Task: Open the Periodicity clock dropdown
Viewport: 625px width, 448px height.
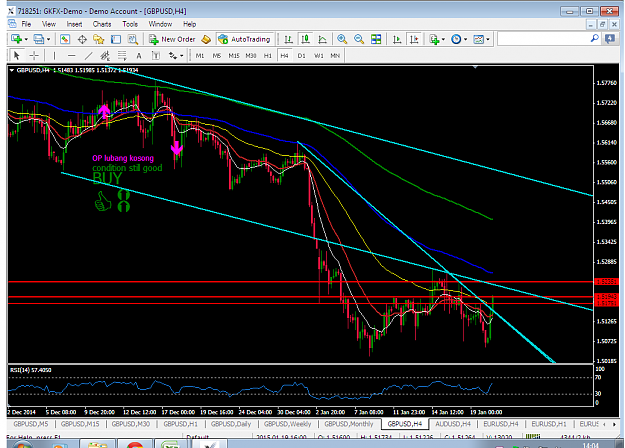Action: 458,39
